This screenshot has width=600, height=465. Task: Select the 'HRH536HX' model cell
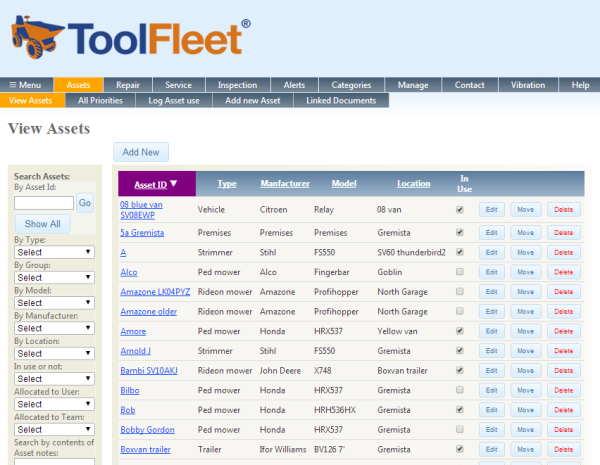[x=335, y=410]
